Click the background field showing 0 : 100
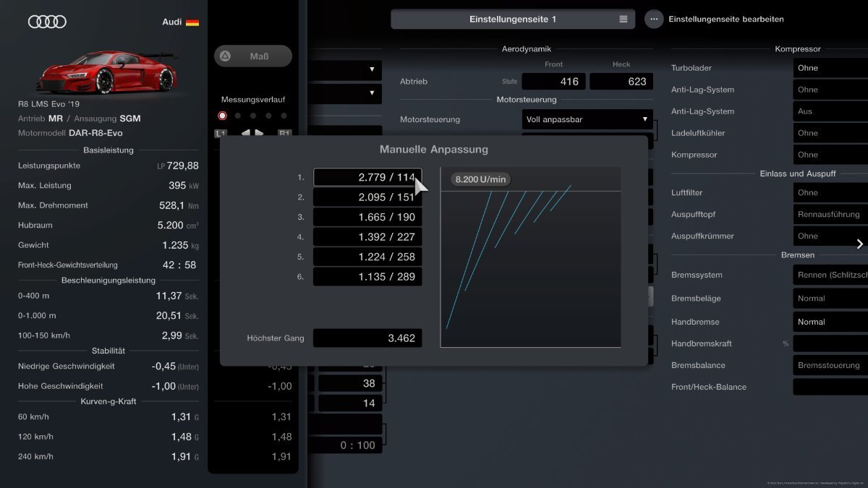This screenshot has width=868, height=488. coord(346,445)
